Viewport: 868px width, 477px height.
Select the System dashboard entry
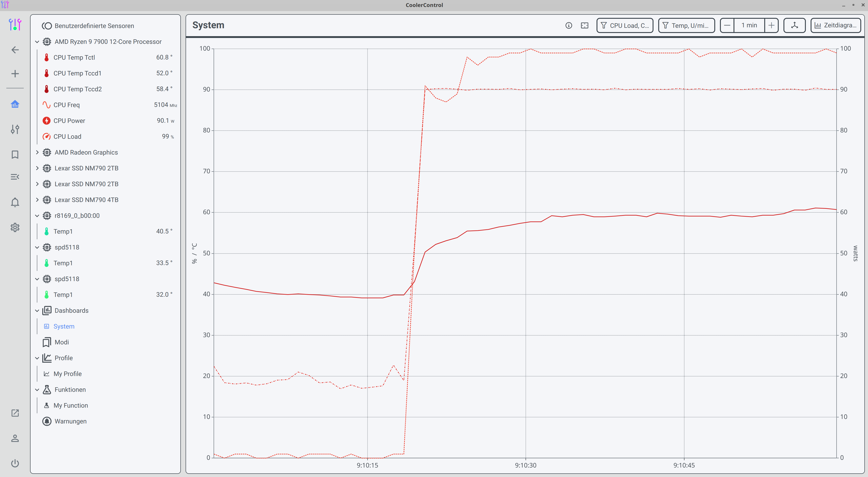[64, 326]
